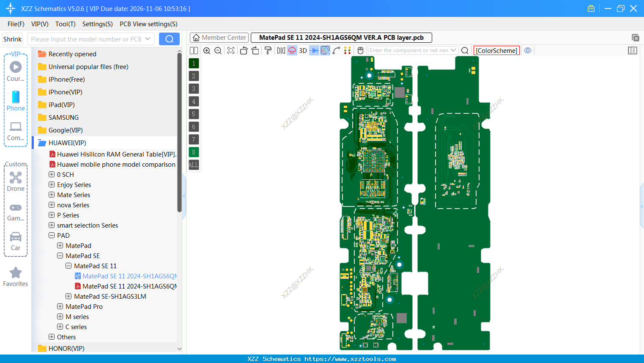Open the PCB View settings(S) menu

click(x=148, y=24)
